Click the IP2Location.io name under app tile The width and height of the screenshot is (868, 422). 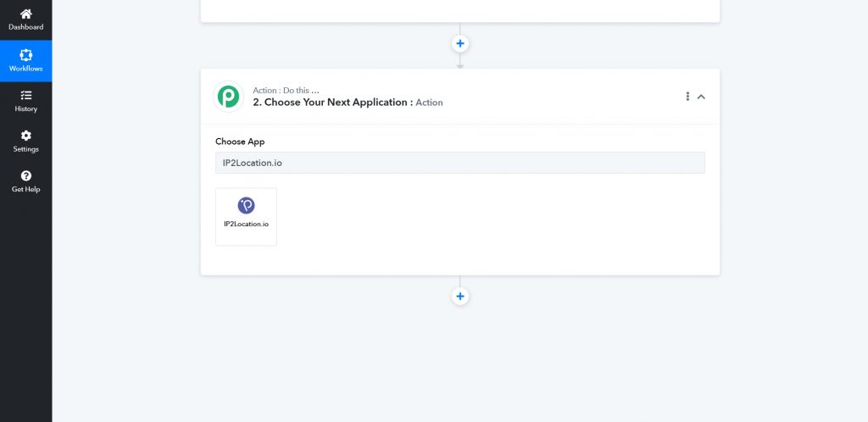point(246,224)
